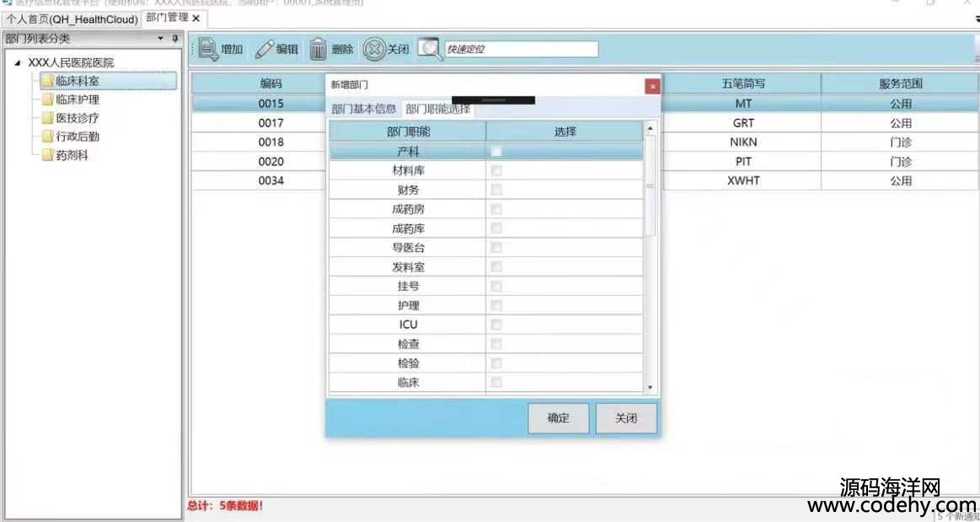The image size is (980, 522).
Task: Click the Delete (删除) trash icon
Action: click(x=318, y=50)
